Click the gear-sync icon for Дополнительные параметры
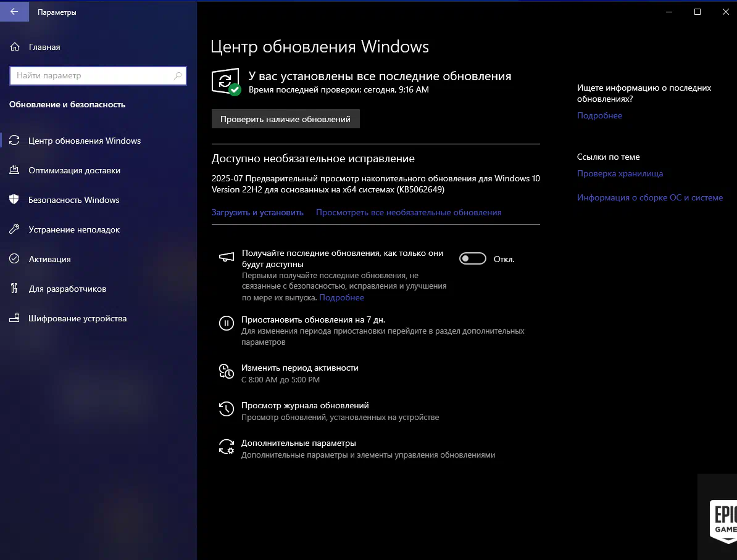The height and width of the screenshot is (560, 737). click(226, 447)
